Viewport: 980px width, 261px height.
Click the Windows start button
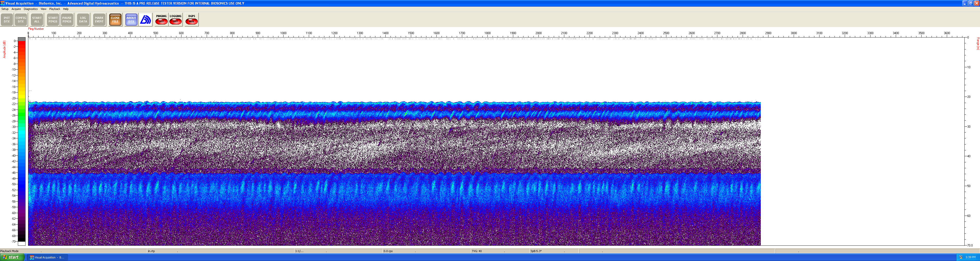(x=12, y=257)
